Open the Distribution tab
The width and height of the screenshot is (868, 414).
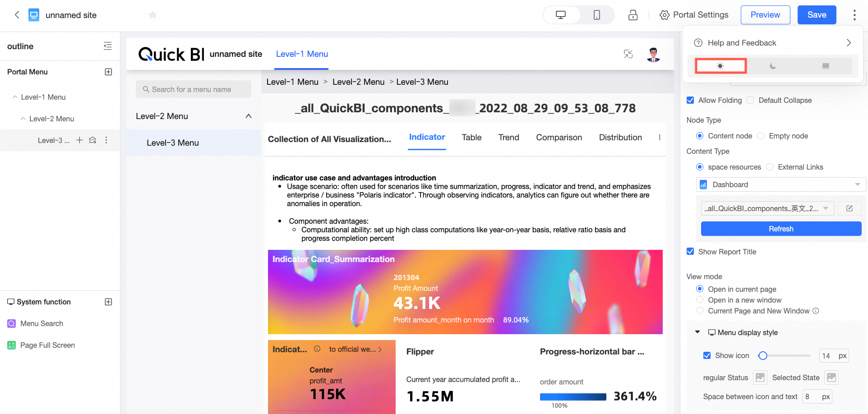point(620,138)
